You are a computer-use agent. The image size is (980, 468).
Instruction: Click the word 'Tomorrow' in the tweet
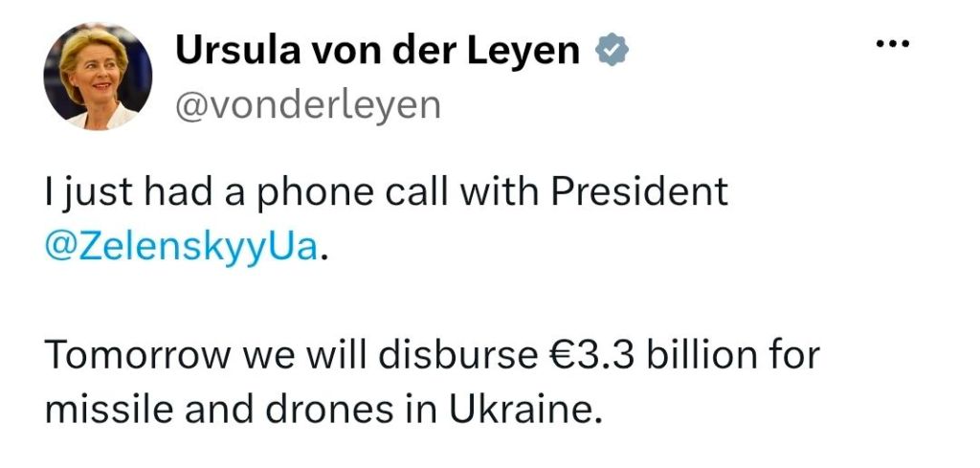[x=138, y=356]
